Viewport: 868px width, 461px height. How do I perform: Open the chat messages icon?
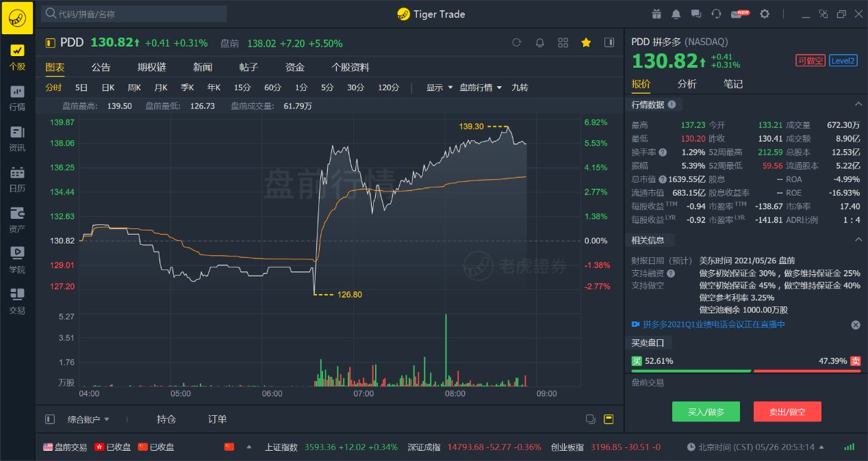tap(696, 14)
